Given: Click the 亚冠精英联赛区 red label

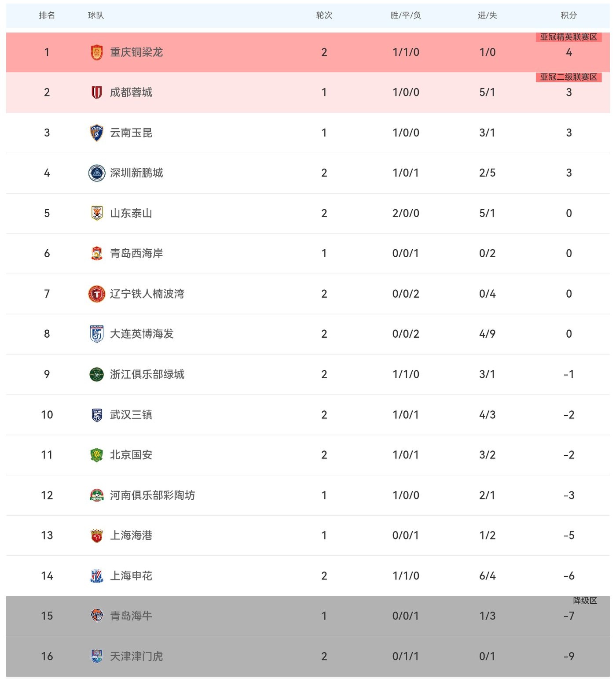Looking at the screenshot, I should (568, 37).
